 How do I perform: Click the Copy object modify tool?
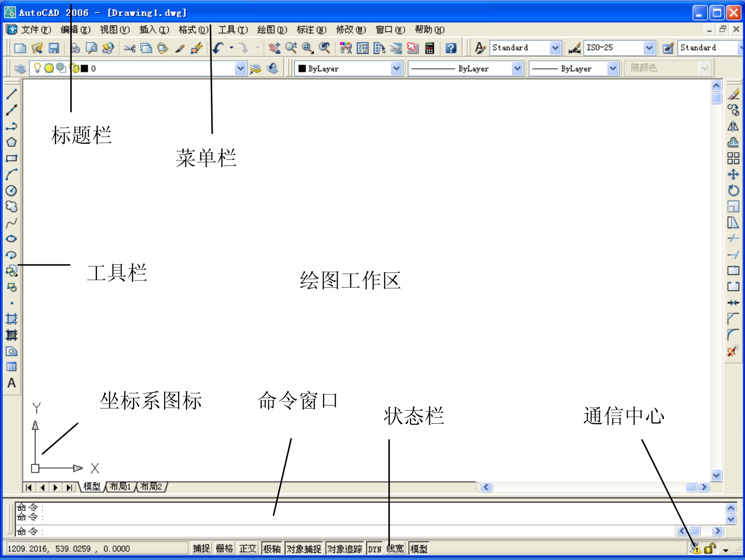pos(733,110)
